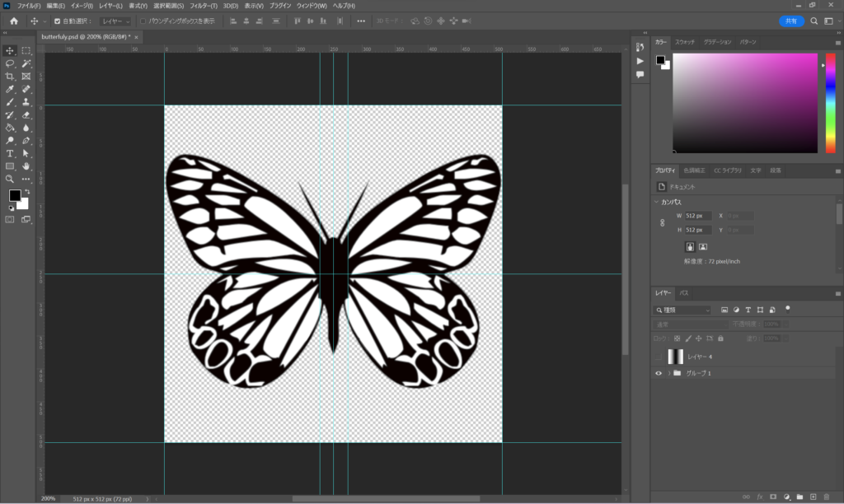Open the 種類 layer filter dropdown
Viewport: 844px width, 504px height.
(x=682, y=310)
